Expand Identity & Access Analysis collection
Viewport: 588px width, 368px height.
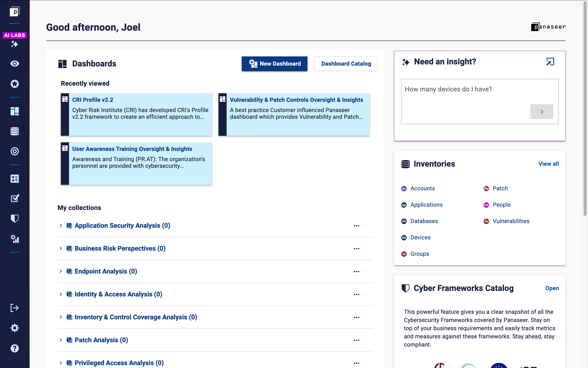point(61,294)
